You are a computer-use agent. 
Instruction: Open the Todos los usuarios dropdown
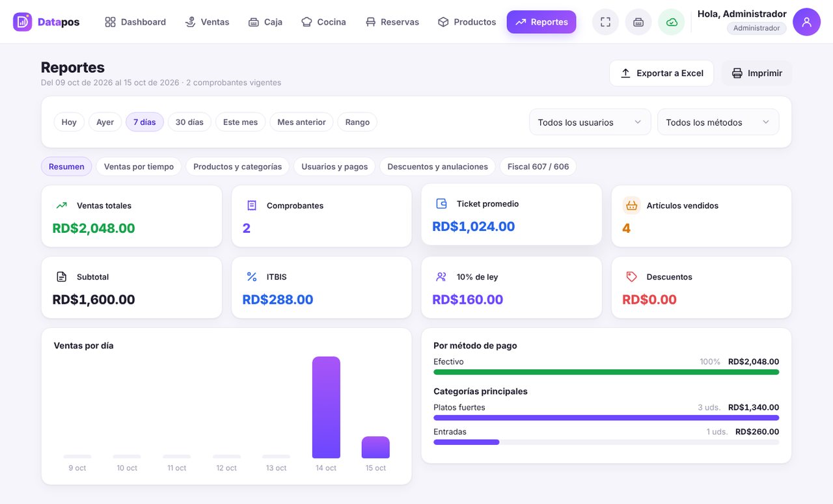(x=590, y=122)
